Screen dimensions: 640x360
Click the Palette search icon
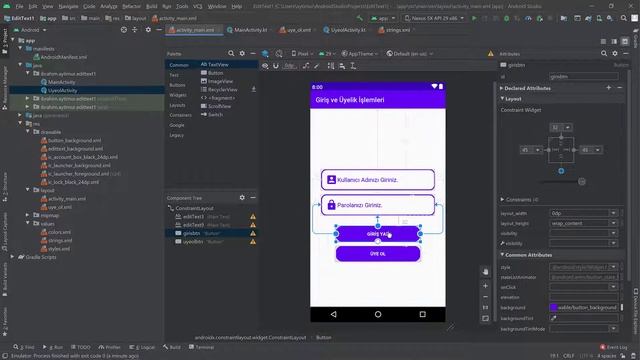click(x=231, y=53)
